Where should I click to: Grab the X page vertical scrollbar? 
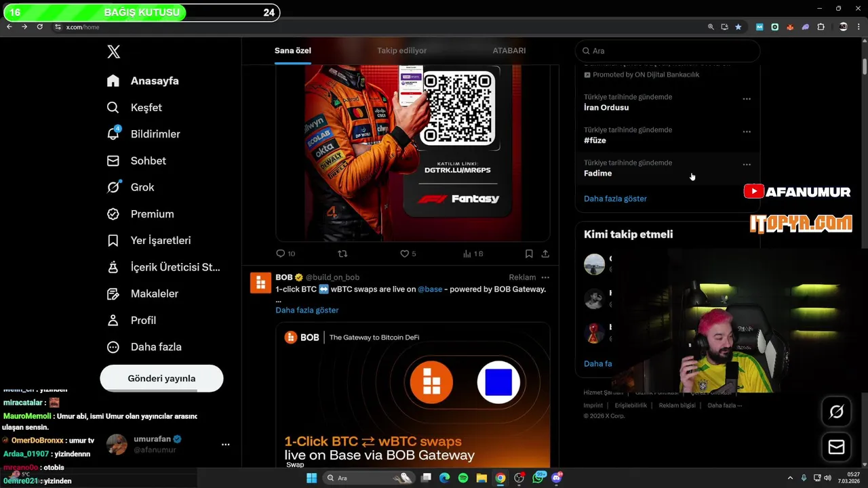point(865,68)
